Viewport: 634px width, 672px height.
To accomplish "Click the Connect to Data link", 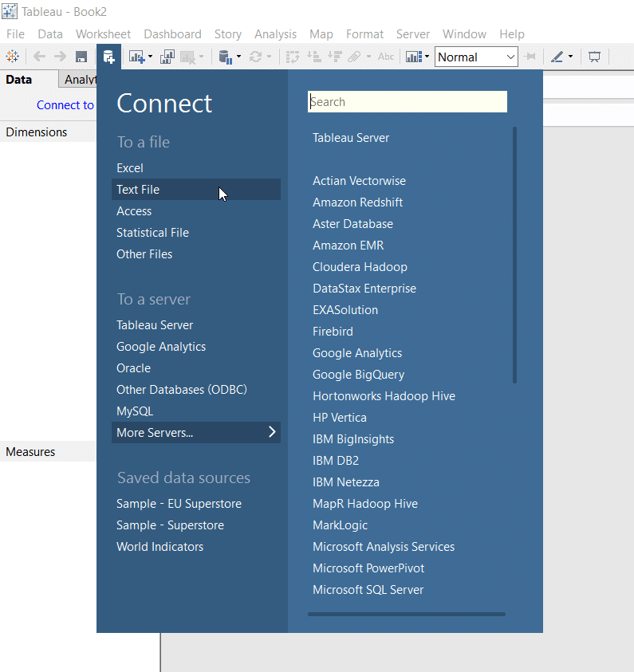I will click(65, 105).
